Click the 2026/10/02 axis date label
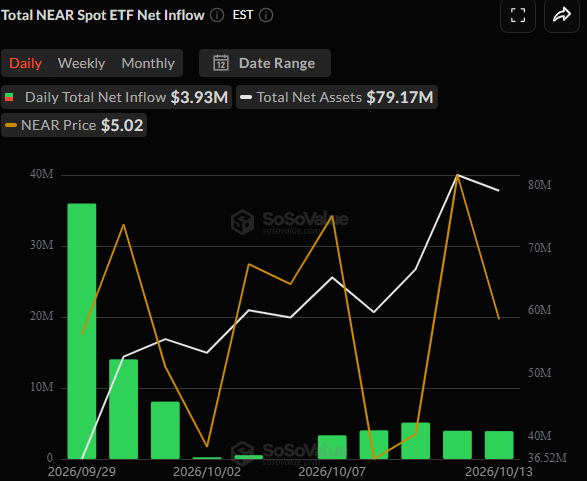 click(x=207, y=472)
